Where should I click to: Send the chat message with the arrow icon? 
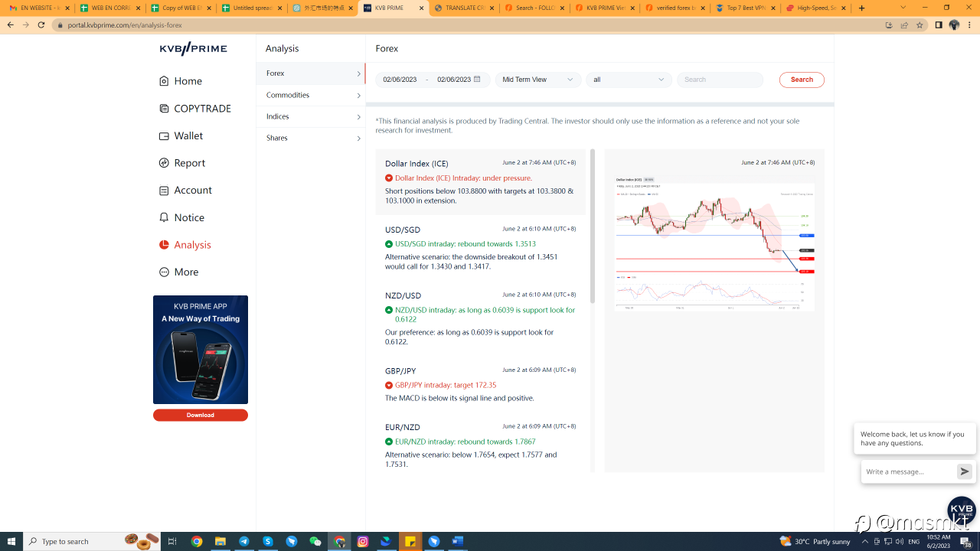(x=965, y=472)
